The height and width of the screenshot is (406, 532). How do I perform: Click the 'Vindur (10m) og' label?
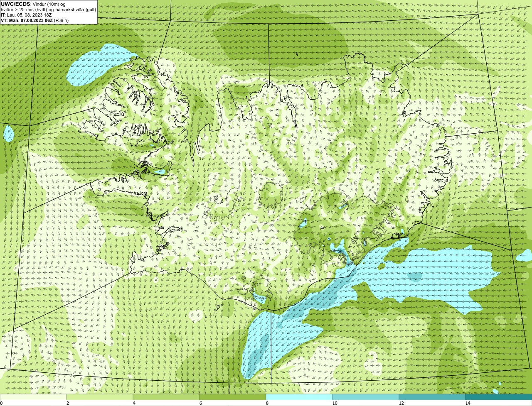[x=49, y=4]
